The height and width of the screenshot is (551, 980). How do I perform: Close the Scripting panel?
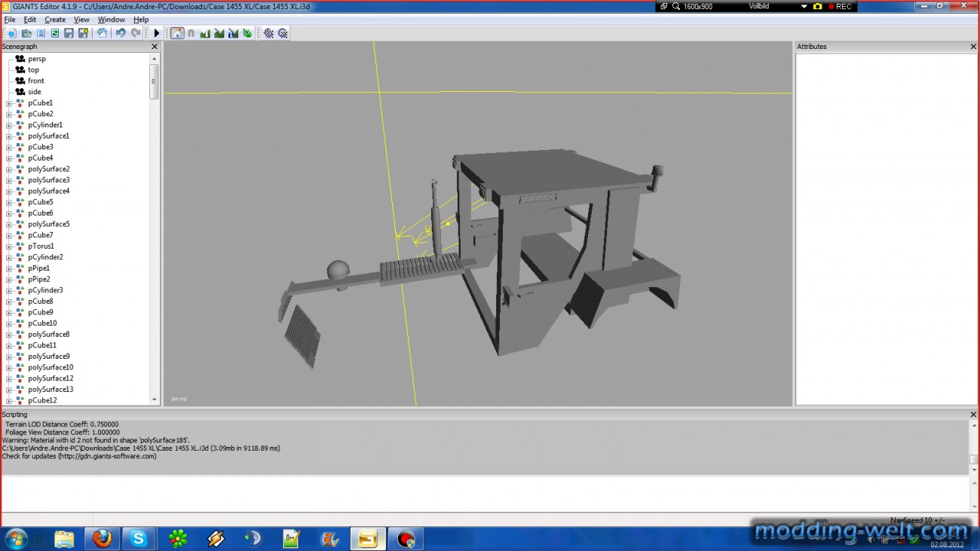(973, 415)
